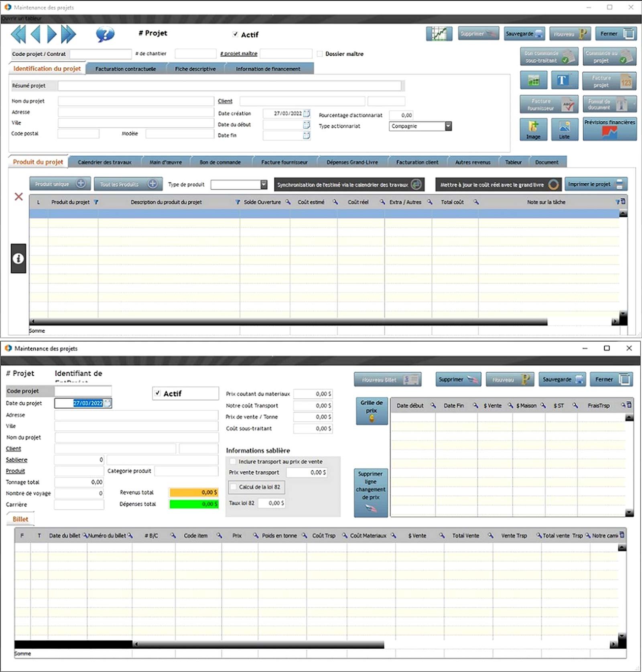This screenshot has height=672, width=642.
Task: Open help via the blue question mark icon
Action: tap(105, 34)
